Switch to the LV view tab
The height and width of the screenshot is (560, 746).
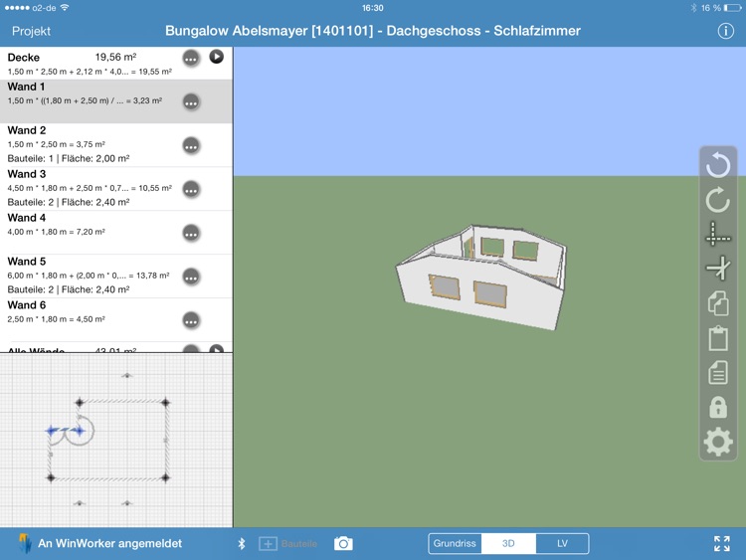(562, 543)
